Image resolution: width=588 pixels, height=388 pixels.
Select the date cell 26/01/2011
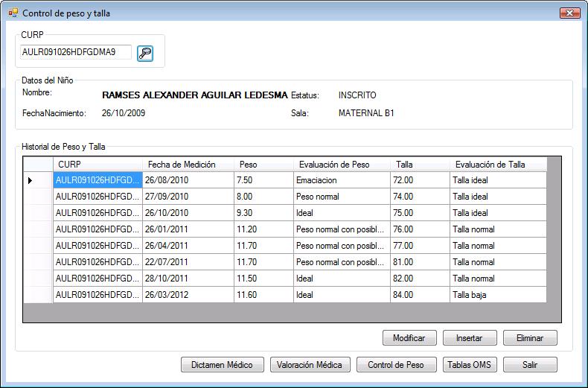tap(188, 229)
